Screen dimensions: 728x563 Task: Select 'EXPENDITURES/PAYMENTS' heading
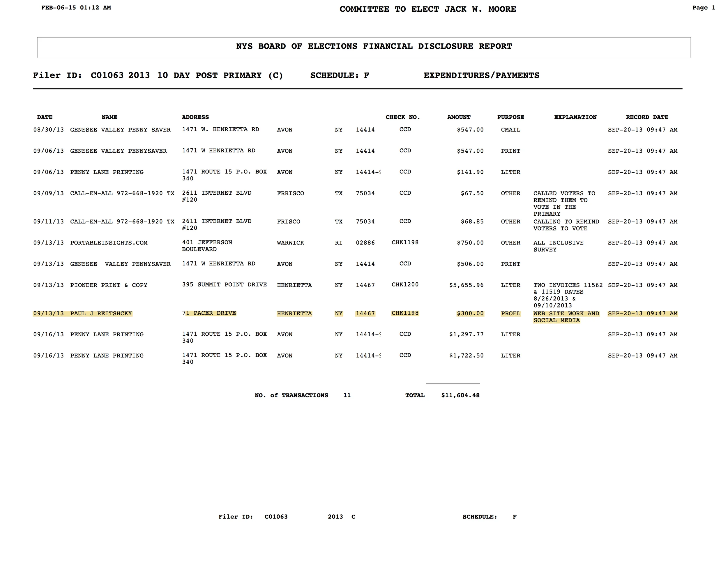(481, 75)
